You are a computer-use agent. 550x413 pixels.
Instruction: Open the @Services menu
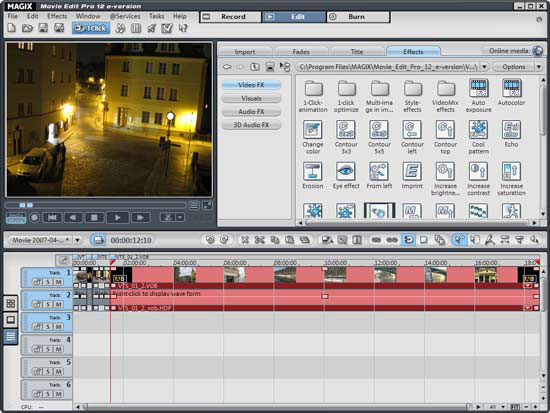pyautogui.click(x=125, y=16)
